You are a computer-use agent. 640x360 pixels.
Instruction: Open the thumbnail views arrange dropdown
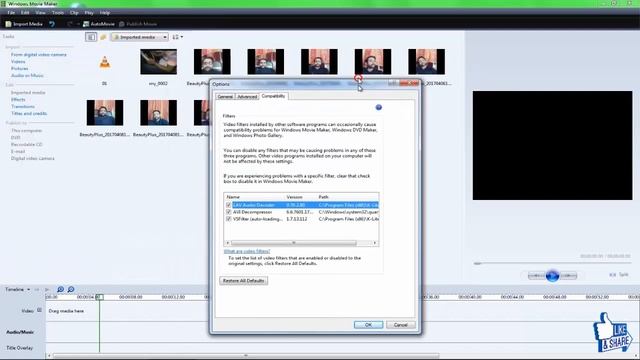pyautogui.click(x=177, y=37)
